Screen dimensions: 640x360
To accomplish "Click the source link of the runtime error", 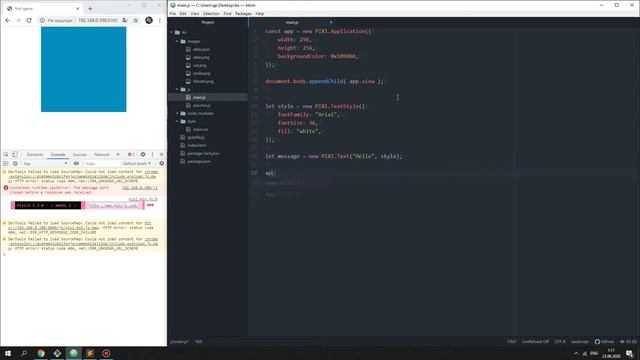I will [140, 188].
